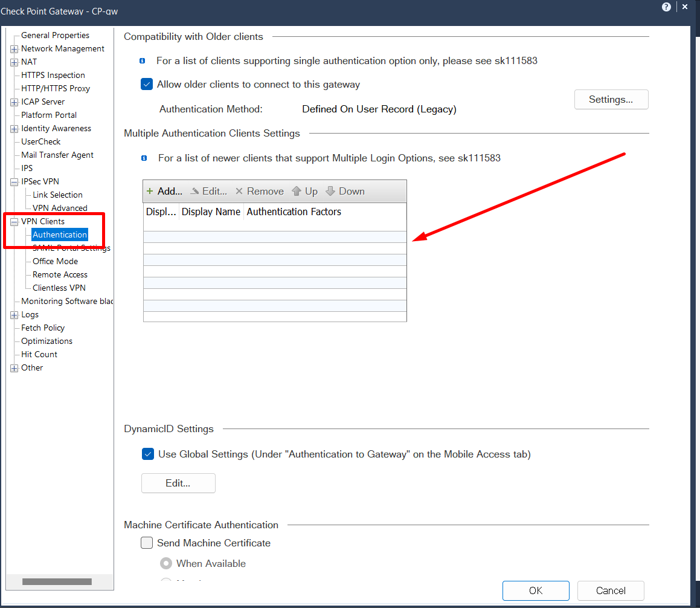Select the When Available radio button
Screen dimensions: 700x608
[166, 563]
